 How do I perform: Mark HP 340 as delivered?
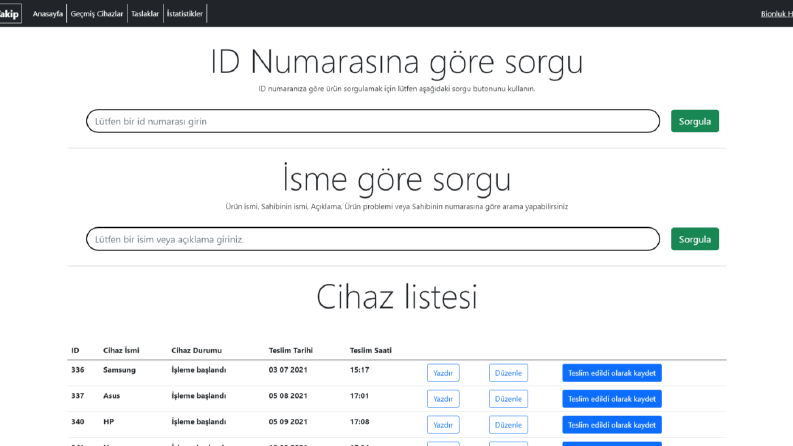coord(612,425)
